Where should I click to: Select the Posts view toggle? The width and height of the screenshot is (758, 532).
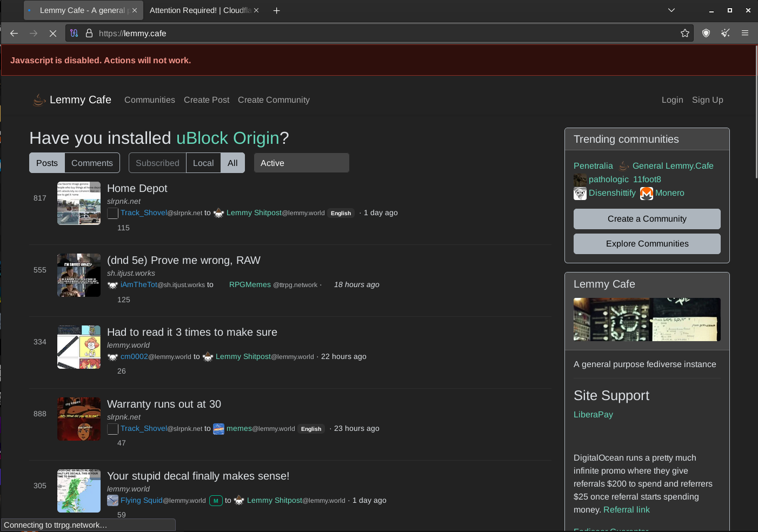pyautogui.click(x=47, y=163)
